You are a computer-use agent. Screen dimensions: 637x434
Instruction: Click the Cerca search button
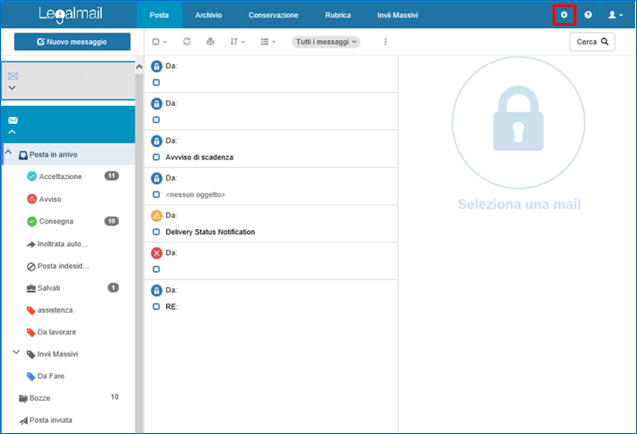point(592,42)
